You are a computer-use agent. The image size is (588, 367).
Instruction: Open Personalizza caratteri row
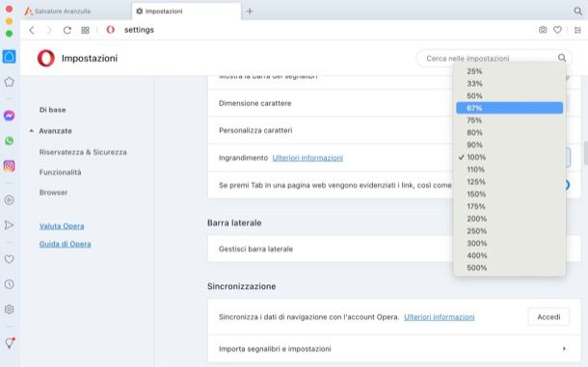pos(394,130)
